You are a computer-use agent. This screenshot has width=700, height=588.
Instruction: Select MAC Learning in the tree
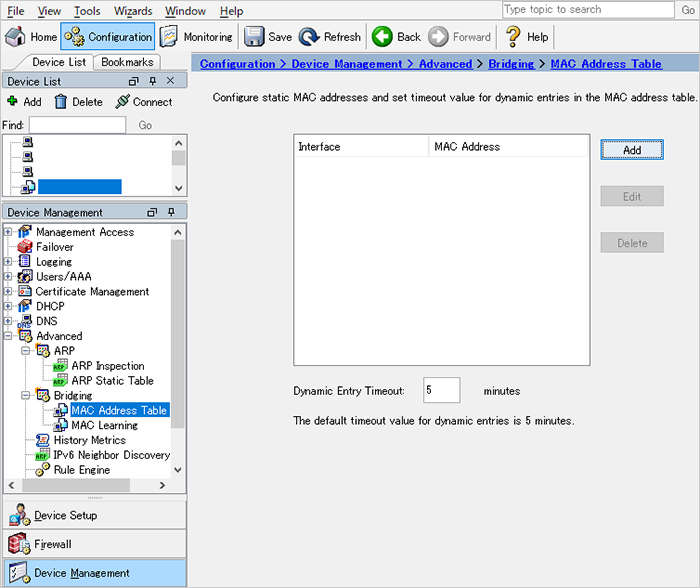click(x=104, y=425)
